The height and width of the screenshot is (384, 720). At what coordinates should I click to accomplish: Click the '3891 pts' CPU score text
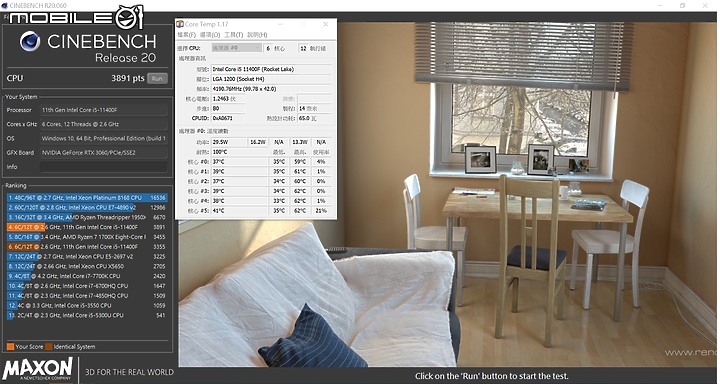(x=128, y=78)
